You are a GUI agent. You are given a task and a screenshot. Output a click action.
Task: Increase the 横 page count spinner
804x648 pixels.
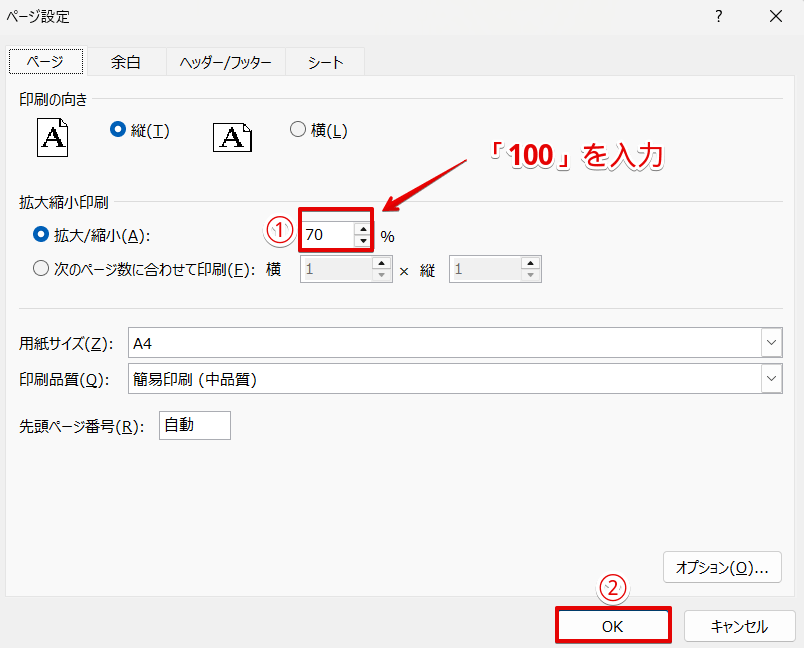pyautogui.click(x=383, y=263)
